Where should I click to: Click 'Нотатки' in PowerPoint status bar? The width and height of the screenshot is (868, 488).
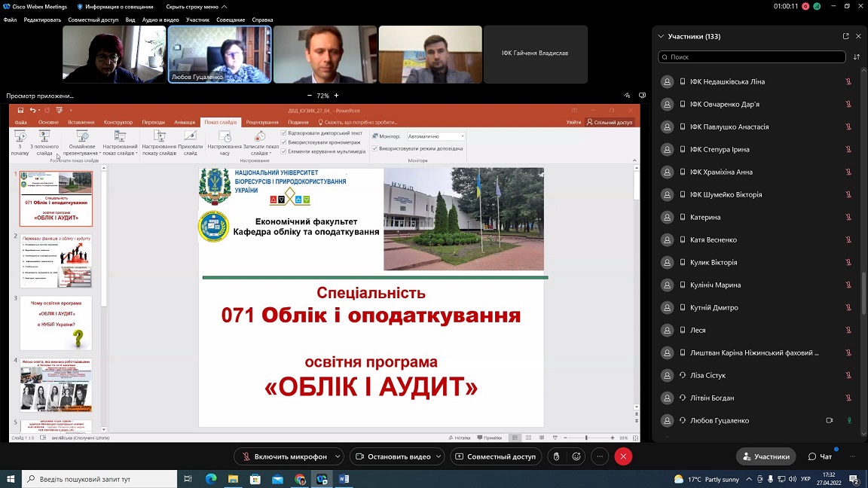pyautogui.click(x=460, y=438)
